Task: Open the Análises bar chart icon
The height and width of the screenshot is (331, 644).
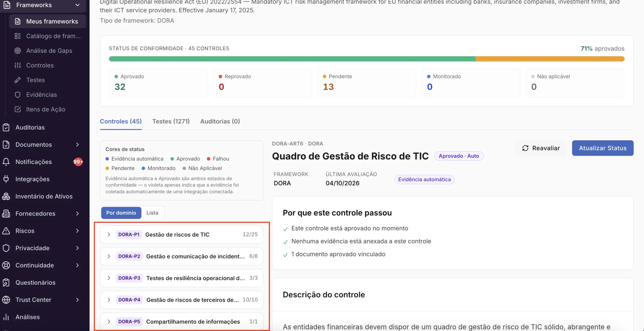Action: (x=6, y=317)
